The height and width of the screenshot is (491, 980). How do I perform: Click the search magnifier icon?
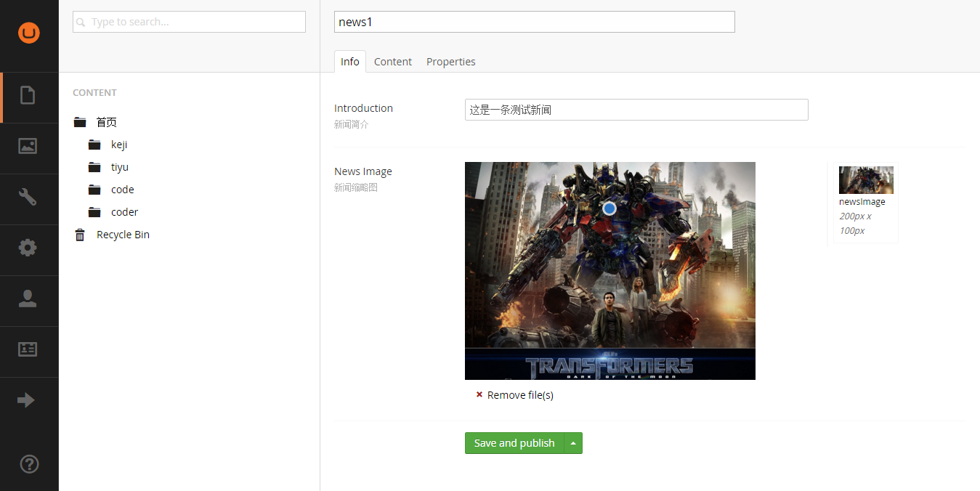coord(81,23)
